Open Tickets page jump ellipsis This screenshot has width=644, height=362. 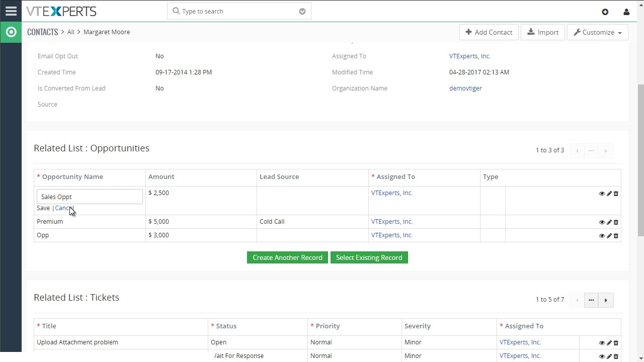(x=591, y=300)
